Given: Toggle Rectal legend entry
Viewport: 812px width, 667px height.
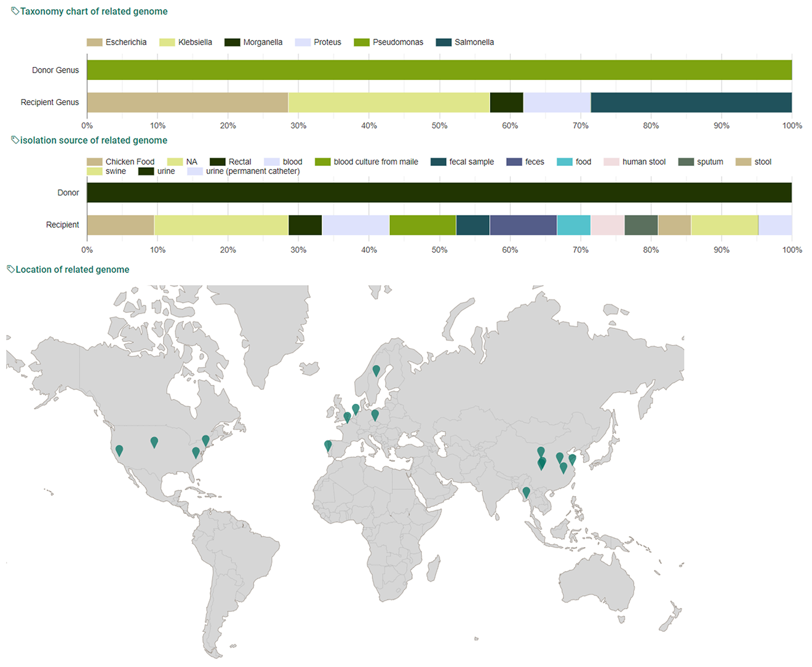Looking at the screenshot, I should (x=231, y=162).
